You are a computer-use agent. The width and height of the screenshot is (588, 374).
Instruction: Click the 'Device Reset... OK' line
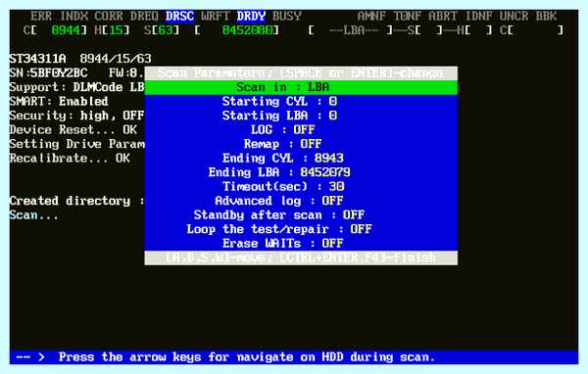tap(73, 130)
